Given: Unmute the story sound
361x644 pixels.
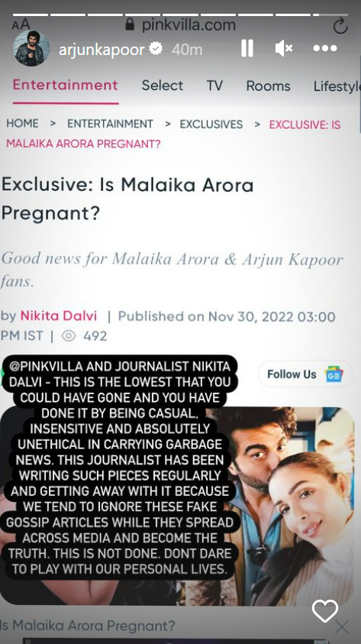Looking at the screenshot, I should tap(283, 48).
